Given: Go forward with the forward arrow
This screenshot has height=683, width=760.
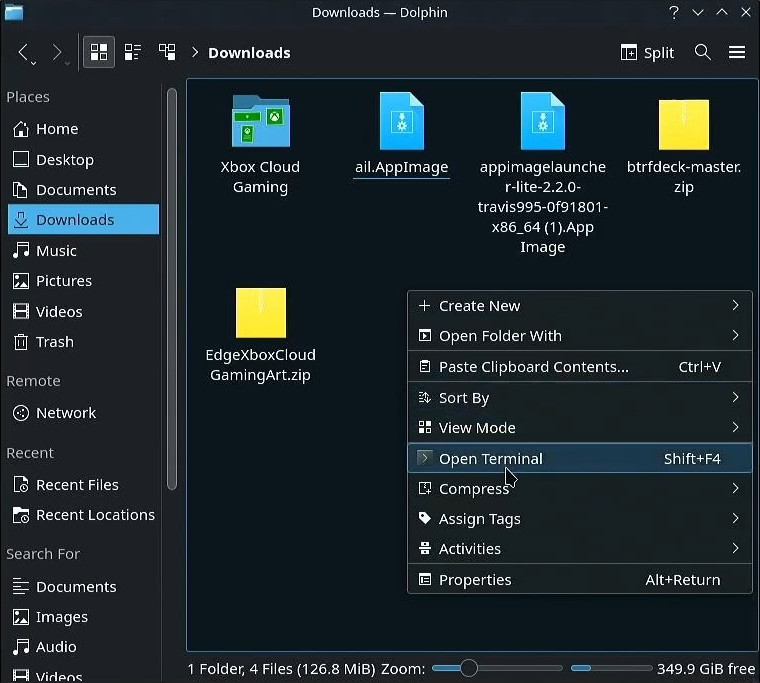Looking at the screenshot, I should [58, 52].
